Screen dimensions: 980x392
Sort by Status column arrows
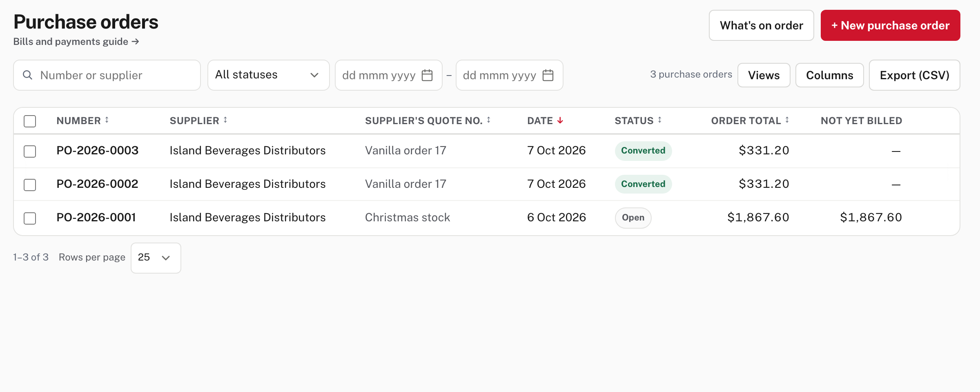coord(659,120)
